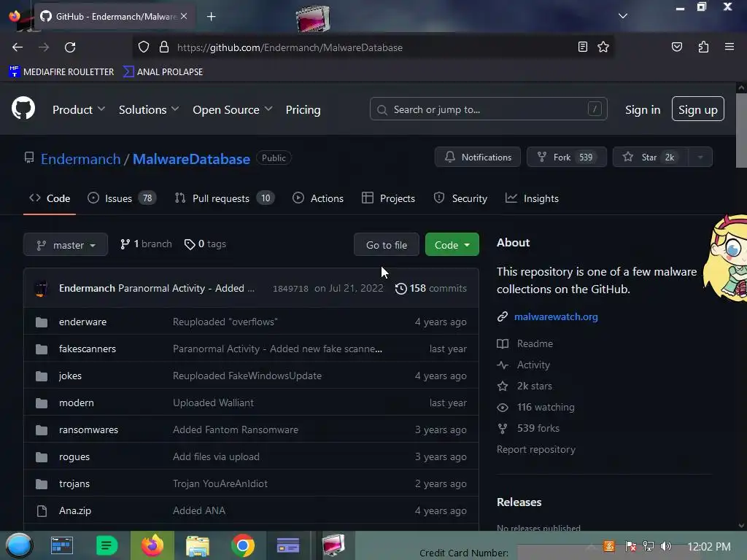
Task: Visit the malwarewatch.org link
Action: (555, 316)
